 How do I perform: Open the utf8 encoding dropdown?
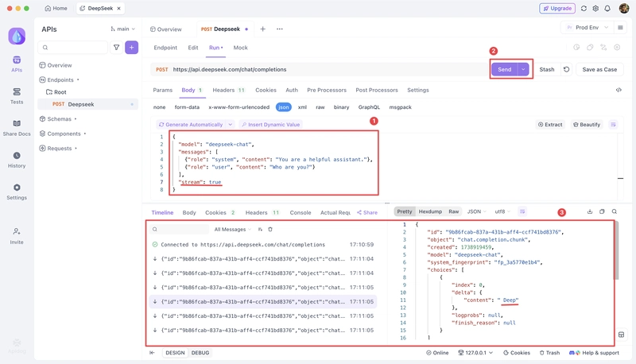[502, 211]
